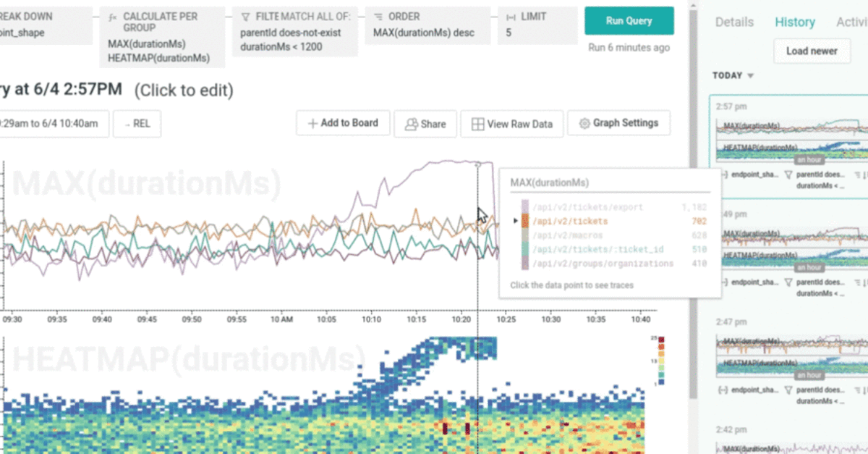Click the orange swatch for /api/v2/tickets
Image resolution: width=868 pixels, height=454 pixels.
tap(525, 222)
